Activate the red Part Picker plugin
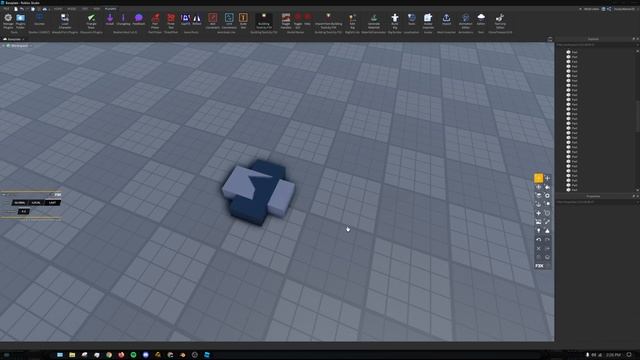Image resolution: width=640 pixels, height=360 pixels. click(155, 20)
